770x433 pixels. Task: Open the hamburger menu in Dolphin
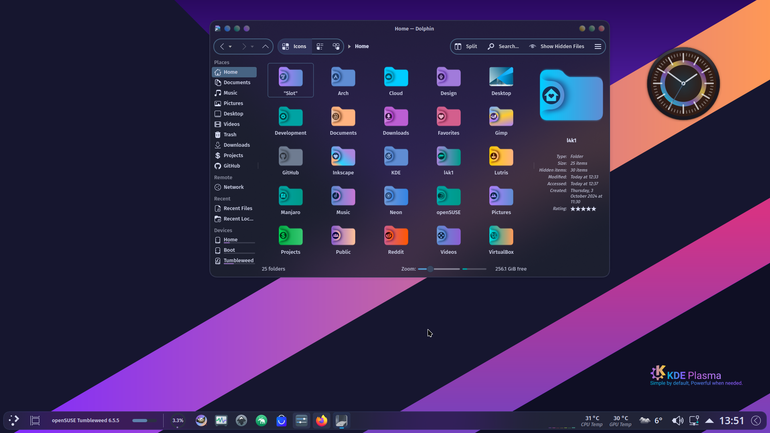598,47
